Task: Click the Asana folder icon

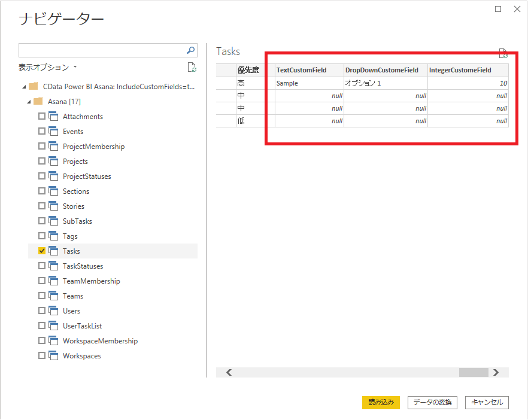Action: pos(38,101)
